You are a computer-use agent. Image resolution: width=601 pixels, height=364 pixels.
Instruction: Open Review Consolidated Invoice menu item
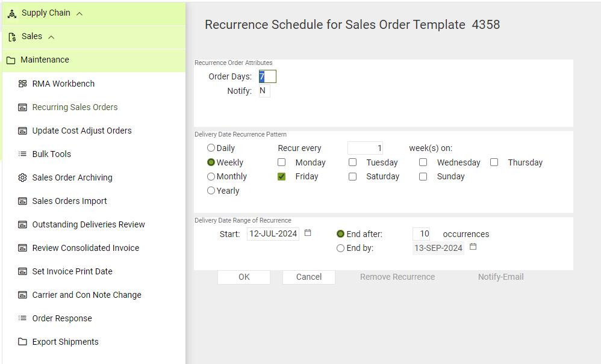coord(86,248)
